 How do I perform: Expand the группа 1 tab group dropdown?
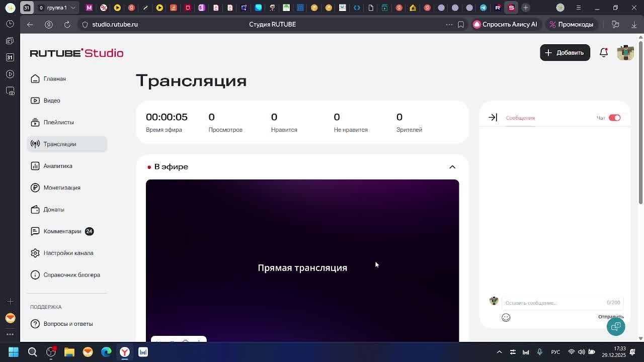tap(73, 8)
